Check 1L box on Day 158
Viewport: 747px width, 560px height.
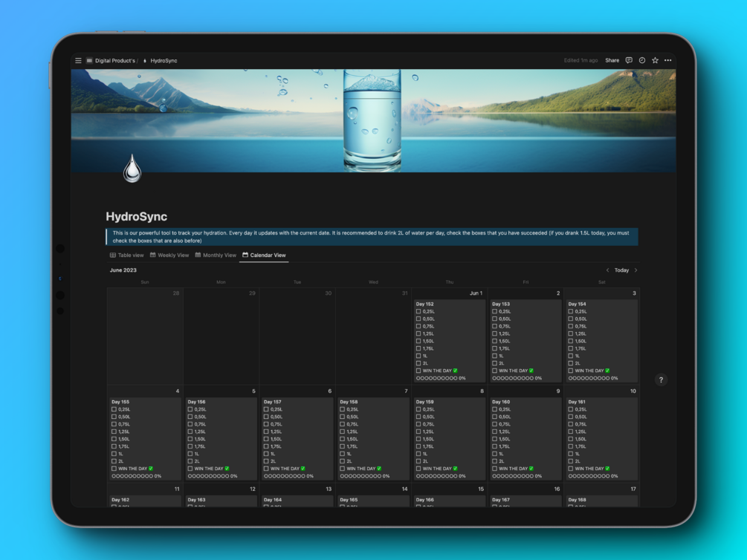pos(342,454)
